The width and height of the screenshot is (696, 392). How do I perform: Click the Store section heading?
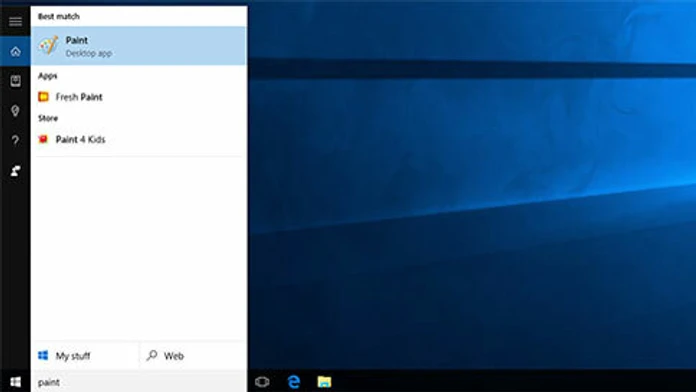pos(48,118)
